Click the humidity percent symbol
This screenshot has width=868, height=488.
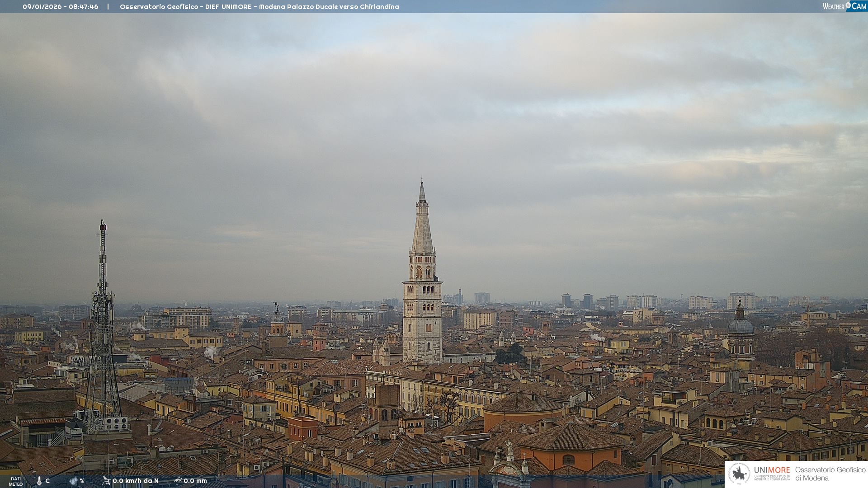coord(82,481)
